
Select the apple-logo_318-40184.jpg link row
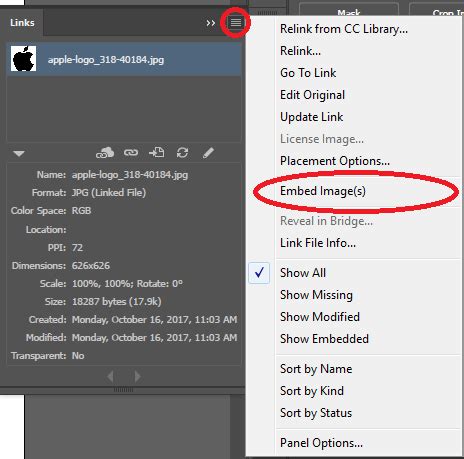point(124,59)
